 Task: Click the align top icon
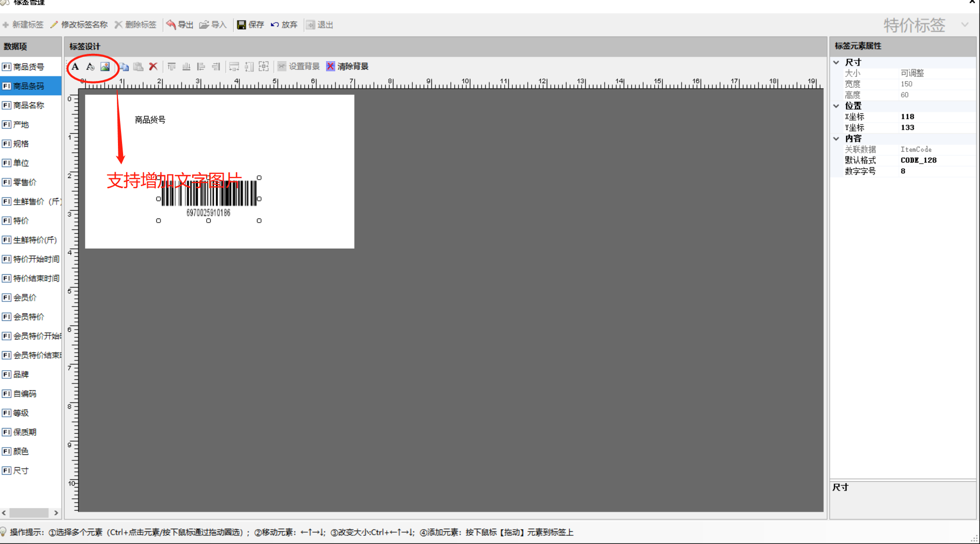point(172,67)
